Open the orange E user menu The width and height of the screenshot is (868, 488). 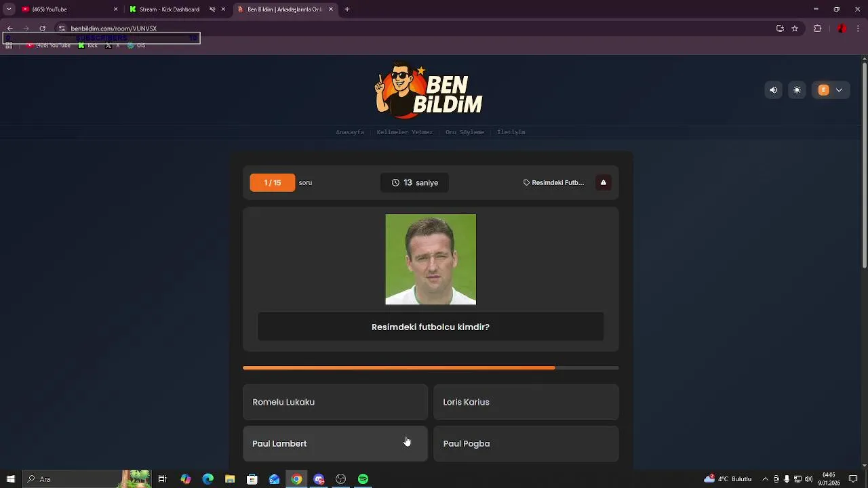click(x=831, y=90)
